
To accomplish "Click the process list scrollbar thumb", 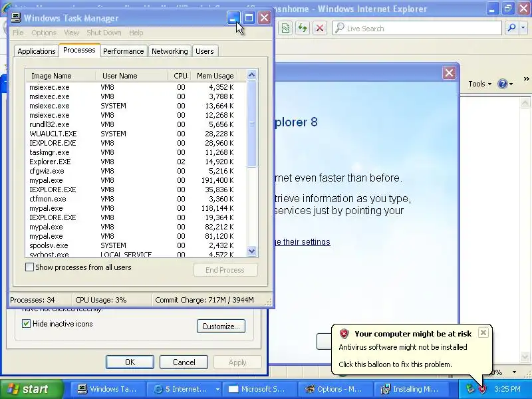I will pyautogui.click(x=252, y=124).
